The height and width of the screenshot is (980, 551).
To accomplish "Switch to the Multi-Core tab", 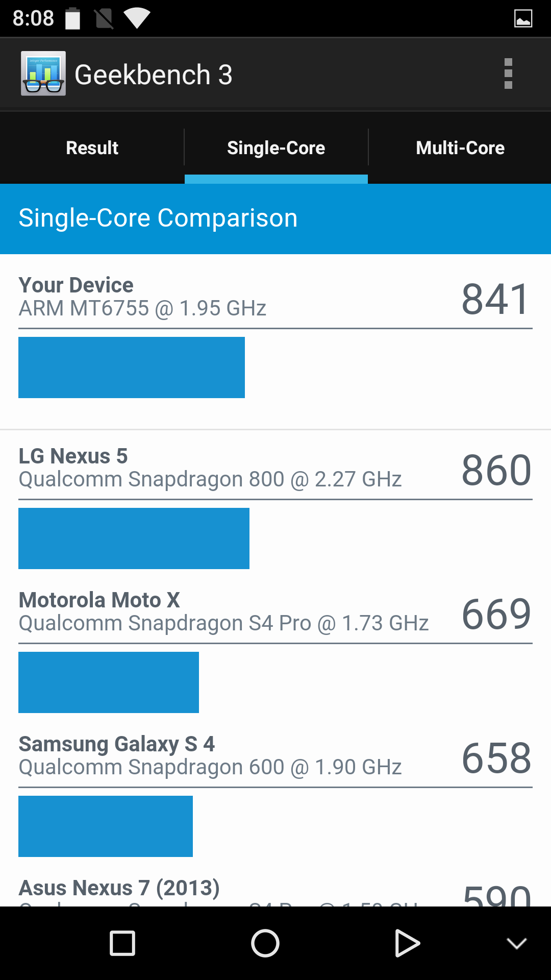I will pyautogui.click(x=460, y=148).
